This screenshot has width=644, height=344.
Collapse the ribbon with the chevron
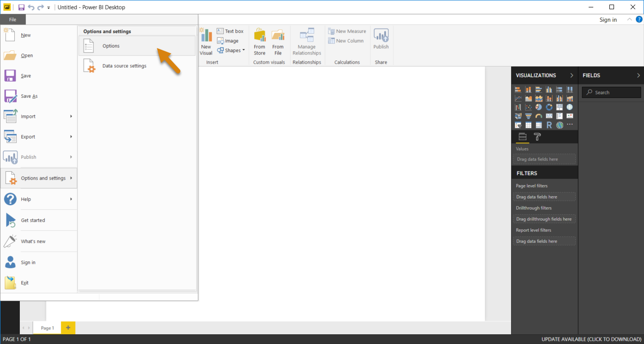[629, 19]
